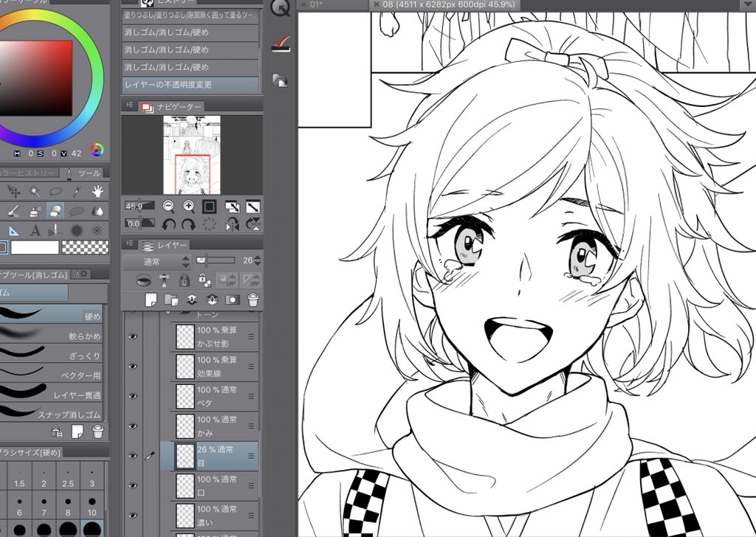Viewport: 756px width, 537px height.
Task: Choose the 軟らかめ eraser sub tool
Action: (51, 333)
